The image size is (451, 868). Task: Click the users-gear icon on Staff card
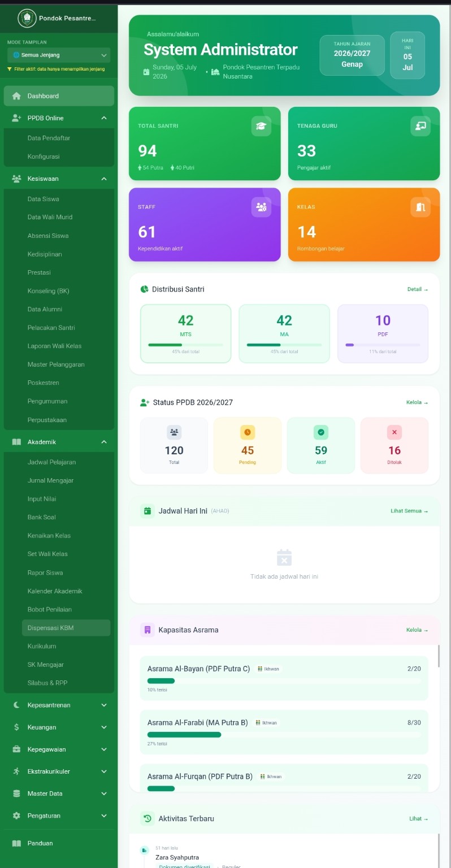coord(261,207)
